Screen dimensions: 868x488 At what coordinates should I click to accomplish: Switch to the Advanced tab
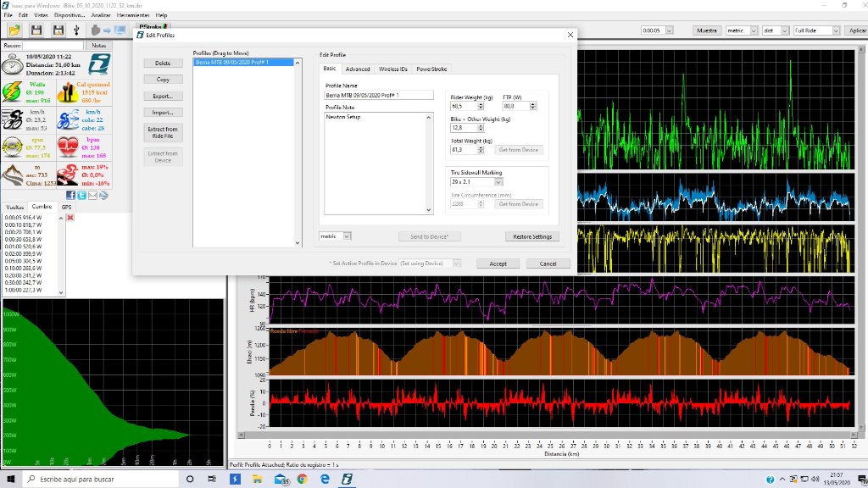click(x=357, y=69)
